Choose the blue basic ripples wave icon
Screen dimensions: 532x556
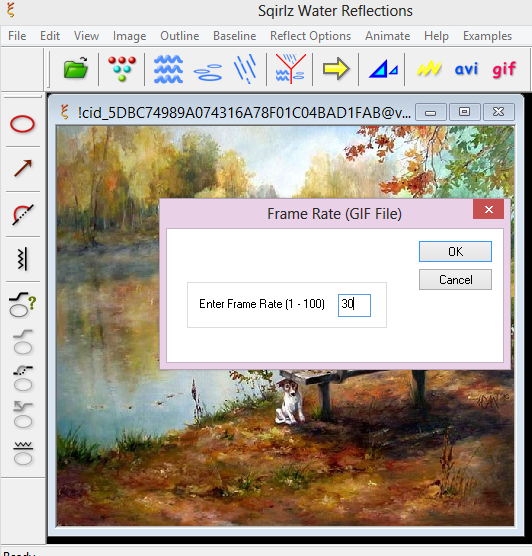(168, 69)
